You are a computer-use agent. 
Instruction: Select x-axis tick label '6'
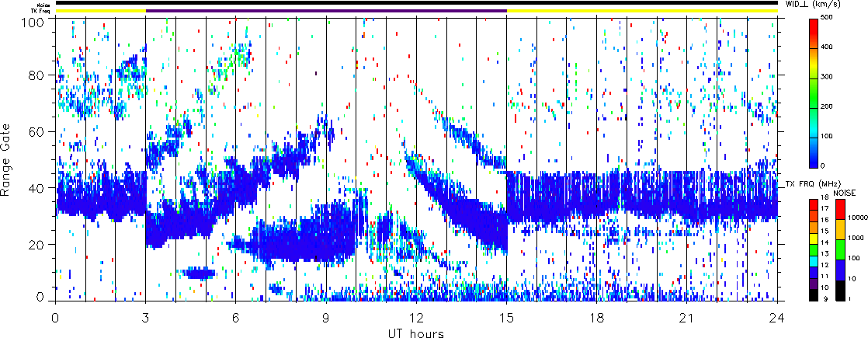[x=236, y=317]
